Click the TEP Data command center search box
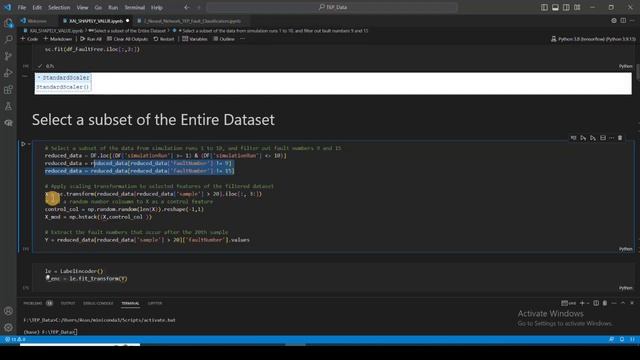This screenshot has width=640, height=360. click(332, 7)
